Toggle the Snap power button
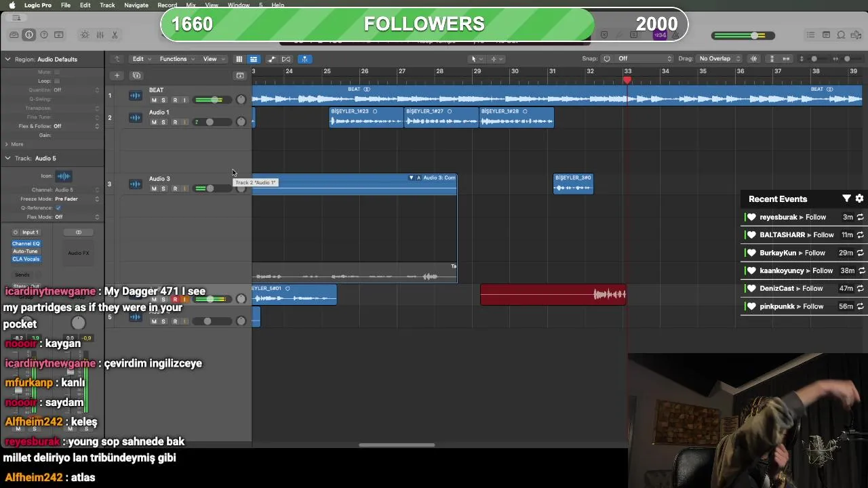This screenshot has width=868, height=488. pos(606,59)
